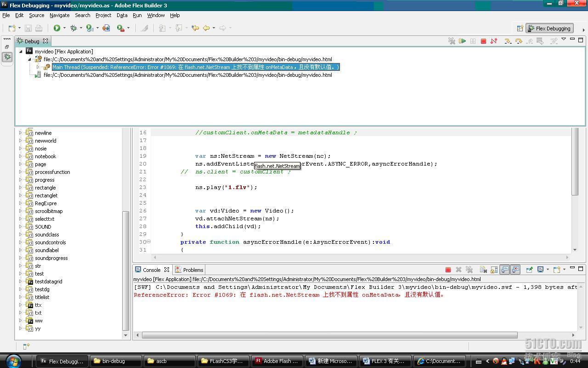This screenshot has width=588, height=368.
Task: Open the Source menu
Action: [37, 15]
